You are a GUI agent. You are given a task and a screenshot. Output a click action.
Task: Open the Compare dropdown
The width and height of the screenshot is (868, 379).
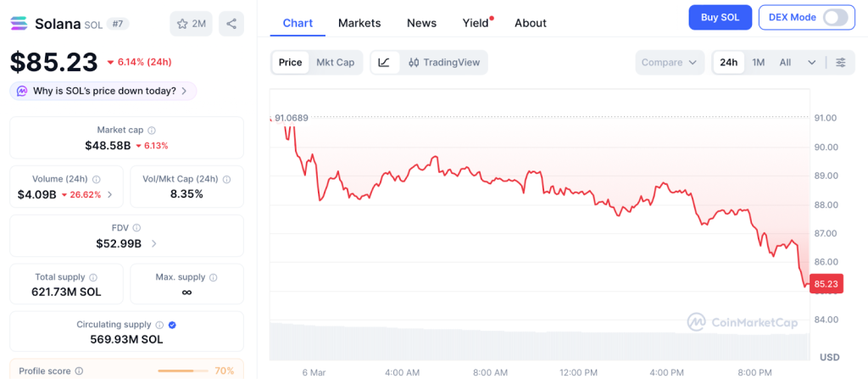pyautogui.click(x=670, y=62)
